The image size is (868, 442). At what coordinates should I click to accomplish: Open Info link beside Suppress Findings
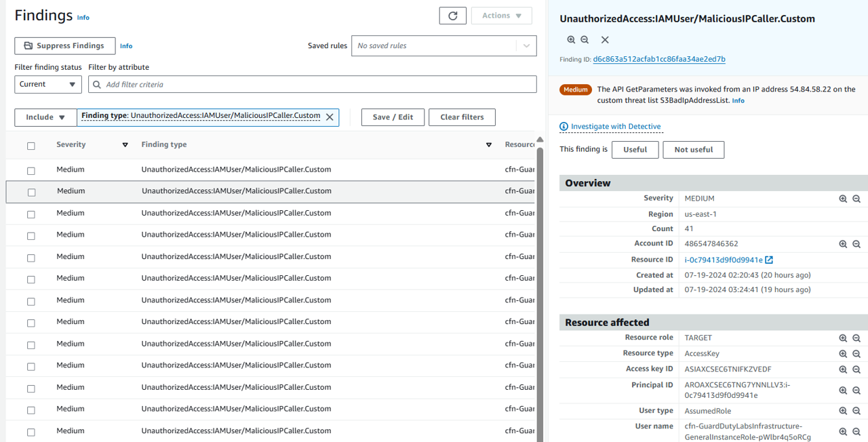pos(126,46)
